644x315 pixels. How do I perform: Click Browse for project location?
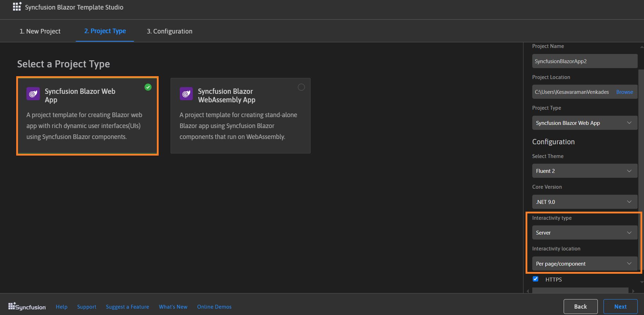625,92
